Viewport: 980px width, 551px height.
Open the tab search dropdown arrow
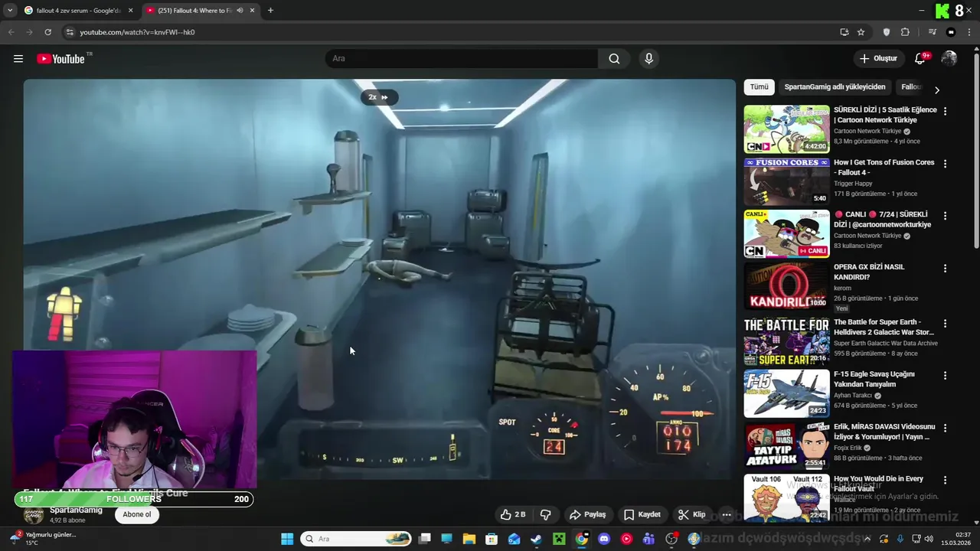10,11
